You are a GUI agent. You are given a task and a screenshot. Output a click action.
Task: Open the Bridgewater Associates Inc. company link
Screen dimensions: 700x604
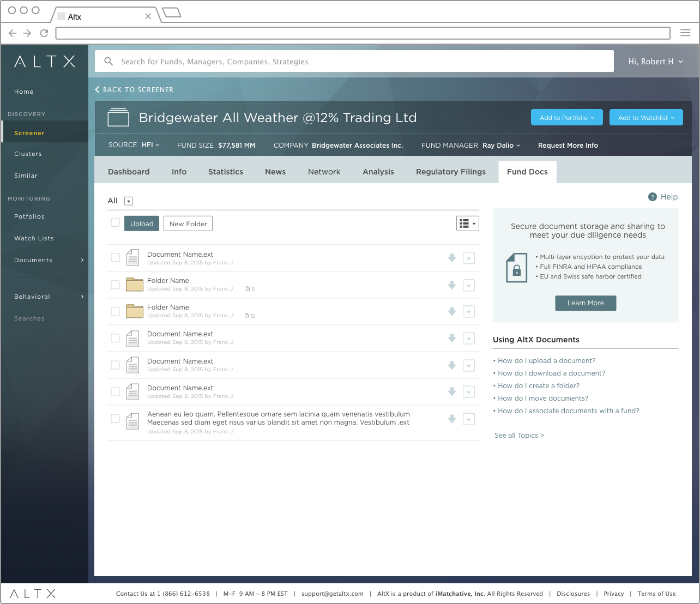coord(357,146)
